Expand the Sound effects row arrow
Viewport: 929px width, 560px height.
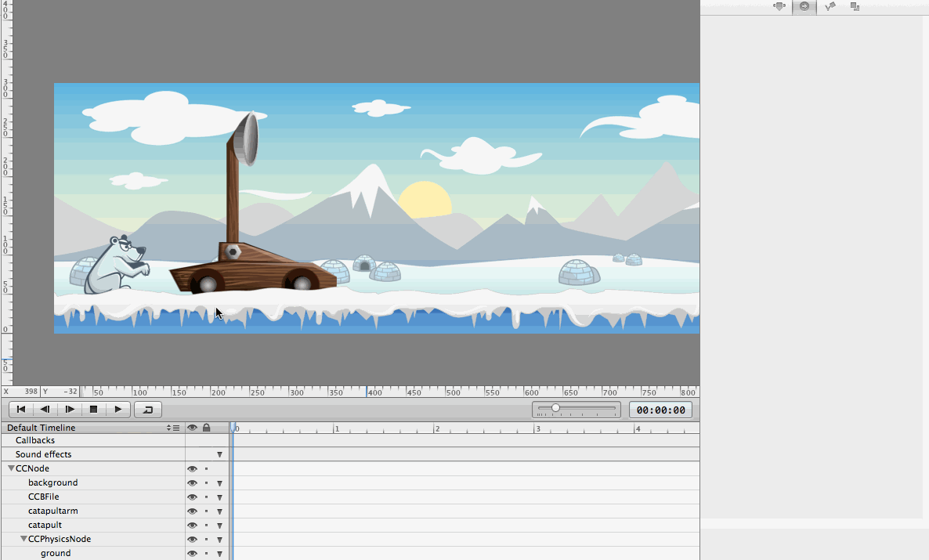(219, 455)
